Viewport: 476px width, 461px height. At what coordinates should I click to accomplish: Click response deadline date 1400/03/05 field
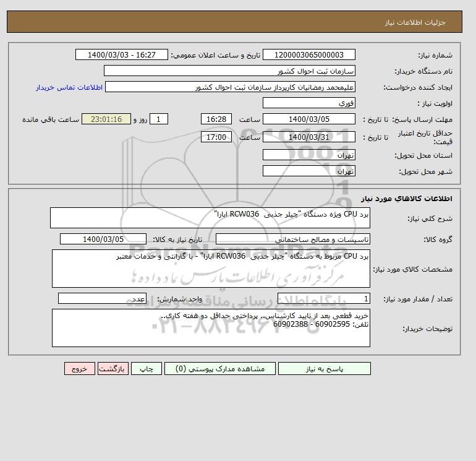pos(308,119)
